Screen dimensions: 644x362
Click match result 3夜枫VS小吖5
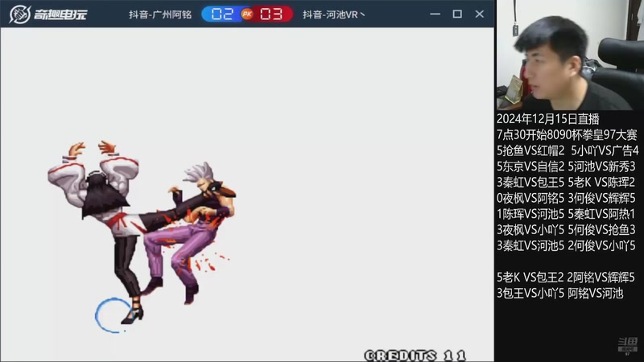click(x=530, y=230)
